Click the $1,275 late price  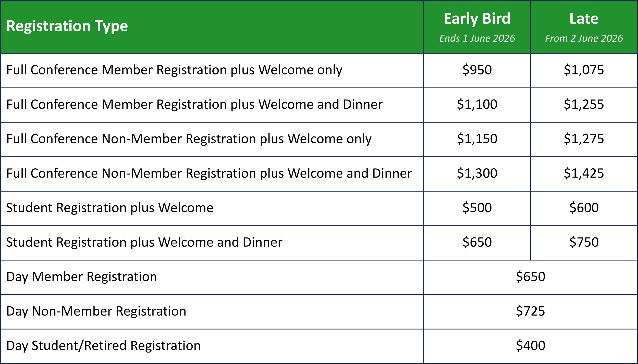pos(584,139)
